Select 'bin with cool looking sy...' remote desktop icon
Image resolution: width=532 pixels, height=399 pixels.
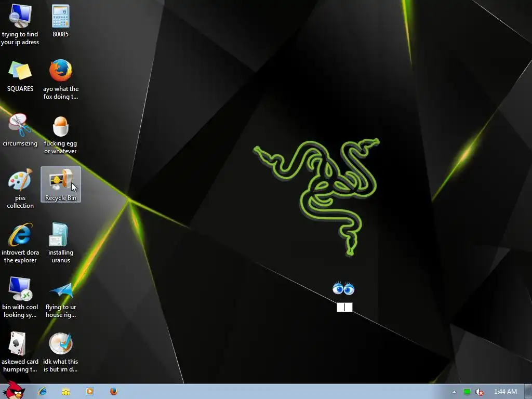20,298
